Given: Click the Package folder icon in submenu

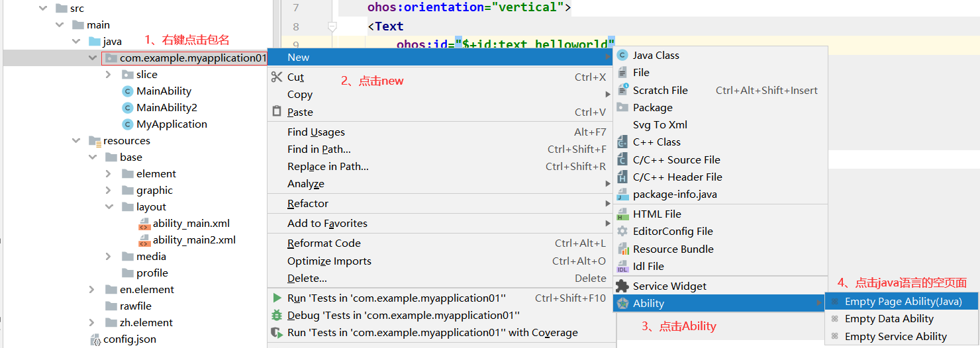Looking at the screenshot, I should point(622,107).
